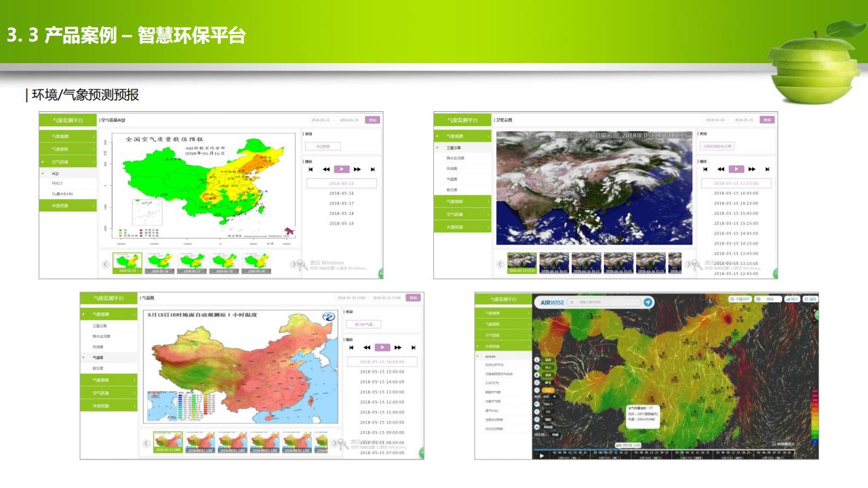
Task: Toggle the O3 layer in AIRWISE
Action: coord(548,411)
